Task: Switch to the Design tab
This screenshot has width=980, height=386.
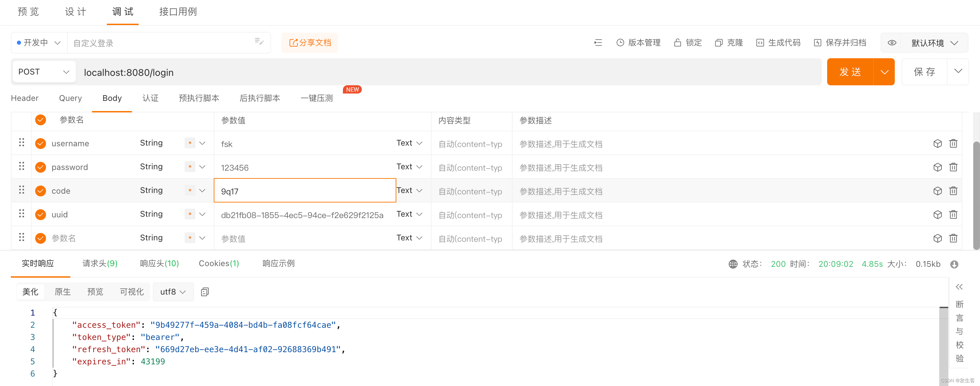Action: click(76, 12)
